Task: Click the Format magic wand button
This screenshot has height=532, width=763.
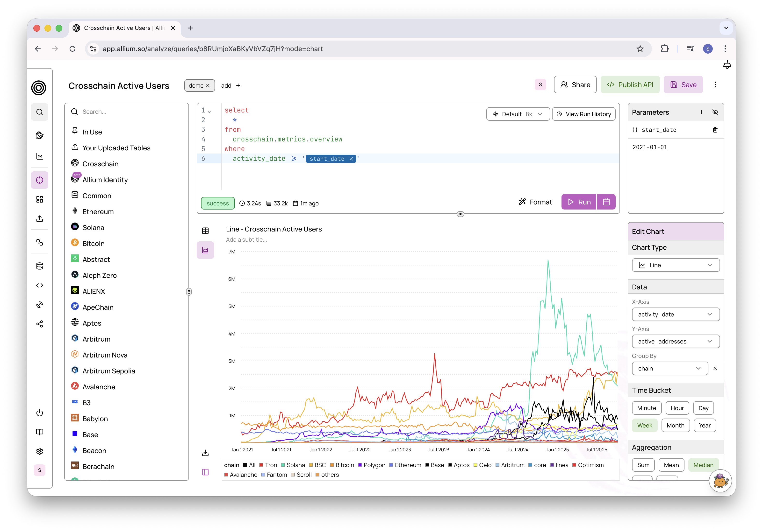Action: pyautogui.click(x=535, y=202)
